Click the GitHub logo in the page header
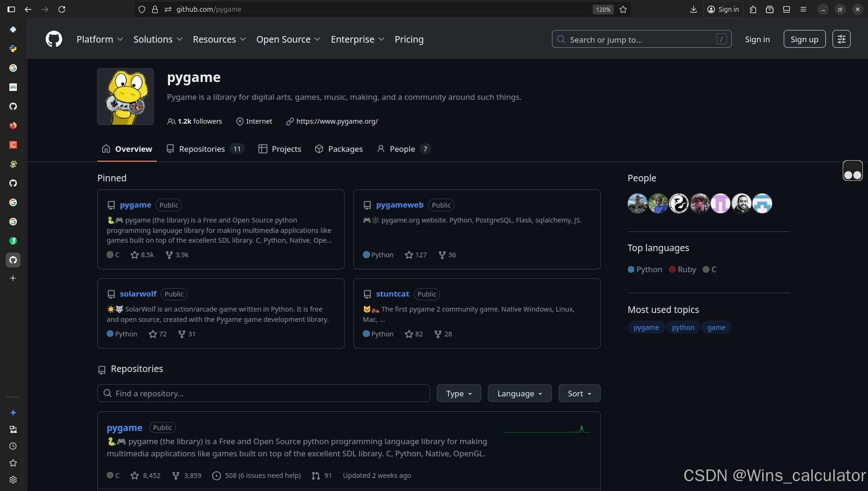This screenshot has width=868, height=491. (53, 39)
